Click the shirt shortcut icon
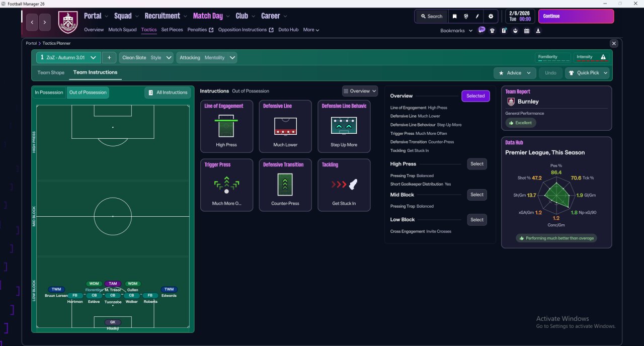 pyautogui.click(x=492, y=31)
